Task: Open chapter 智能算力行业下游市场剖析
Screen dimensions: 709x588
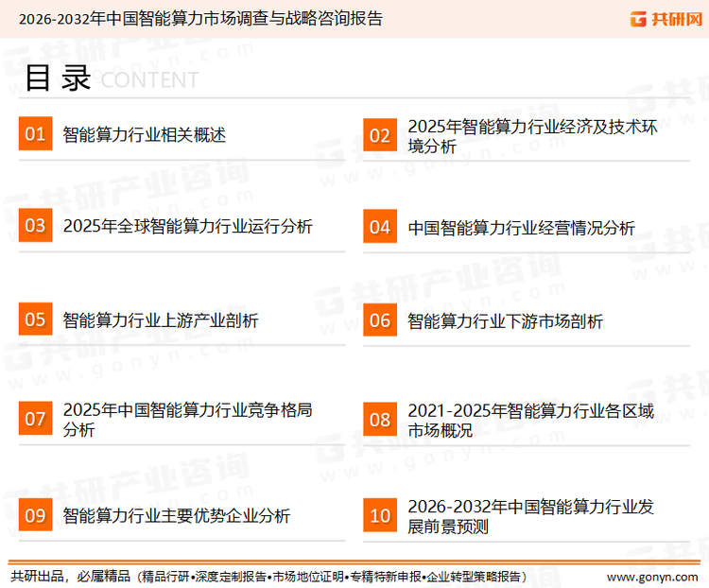Action: (x=505, y=321)
